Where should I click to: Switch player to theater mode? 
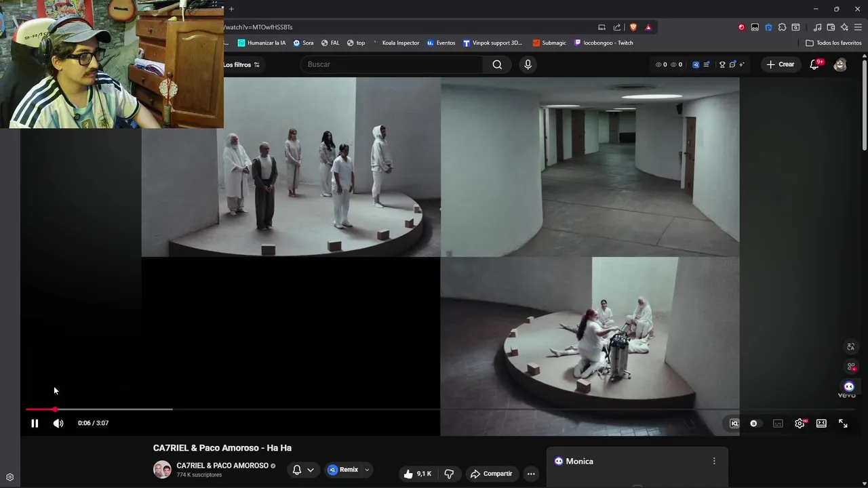point(821,424)
